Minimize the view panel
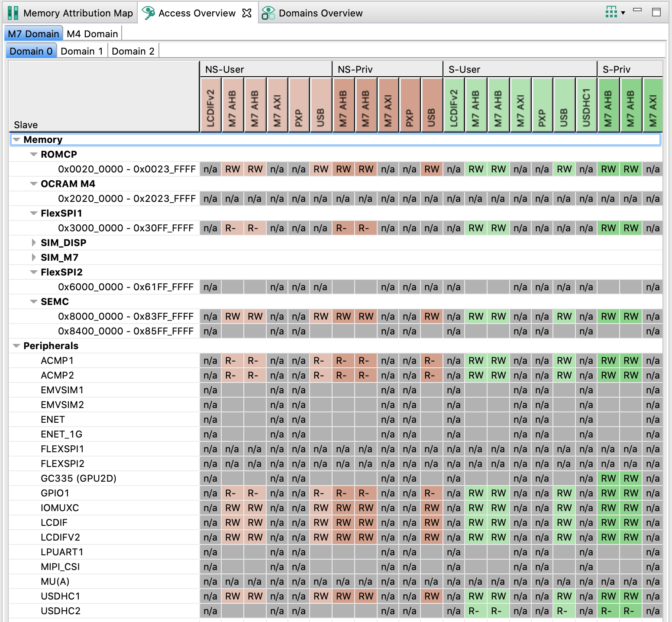 637,10
